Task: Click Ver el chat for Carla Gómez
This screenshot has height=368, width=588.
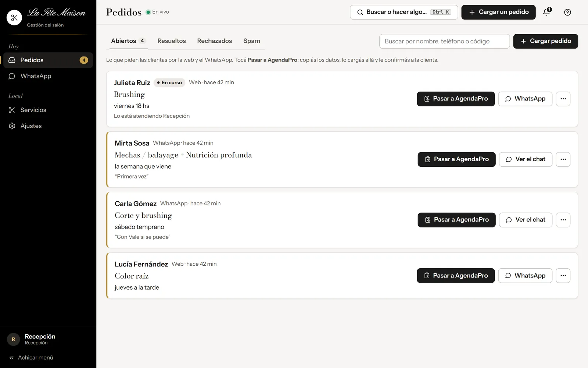Action: pos(526,220)
